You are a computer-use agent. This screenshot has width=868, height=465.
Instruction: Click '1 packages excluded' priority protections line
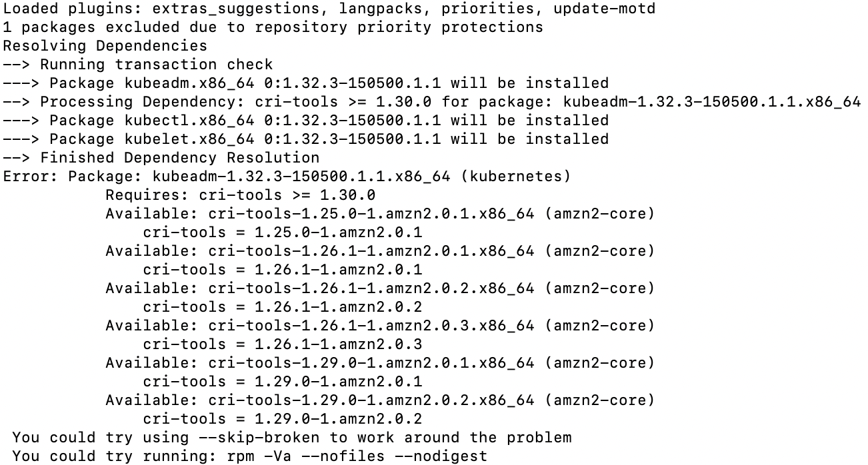pyautogui.click(x=273, y=27)
